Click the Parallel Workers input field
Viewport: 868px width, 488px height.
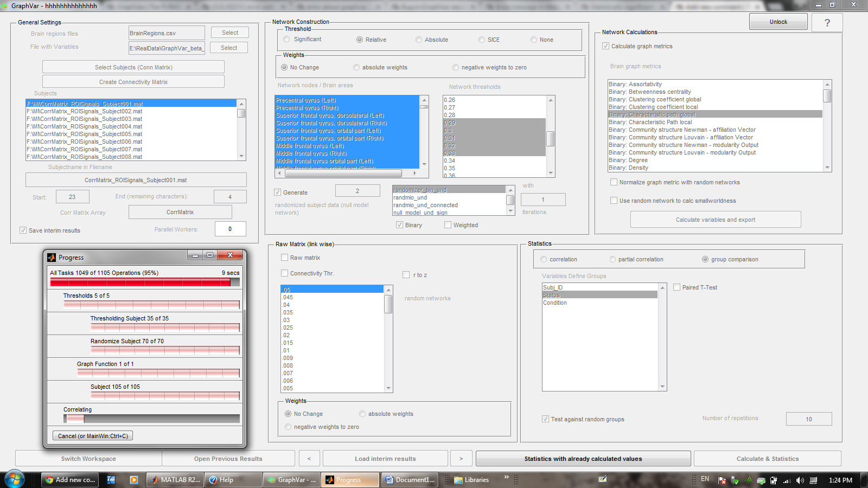coord(230,229)
